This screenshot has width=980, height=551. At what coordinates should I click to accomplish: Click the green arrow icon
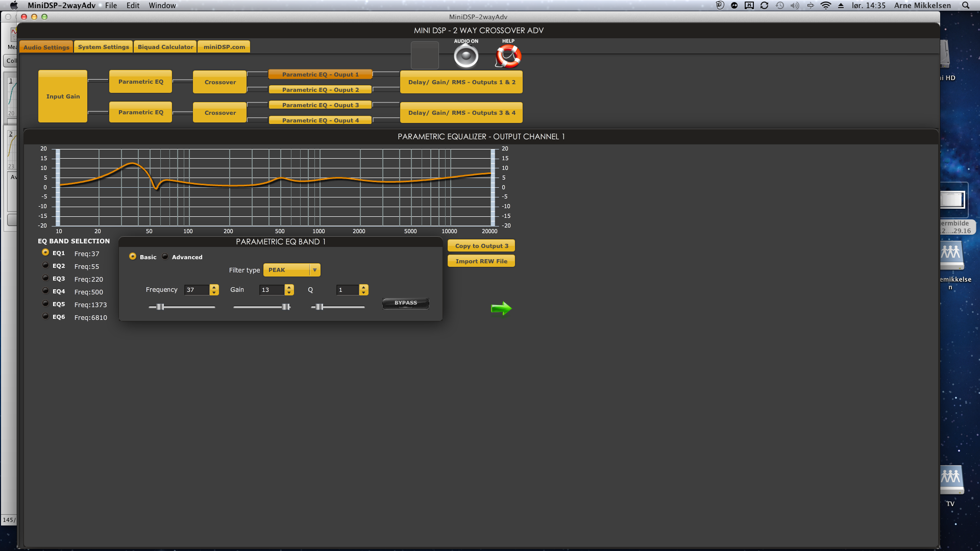point(501,308)
